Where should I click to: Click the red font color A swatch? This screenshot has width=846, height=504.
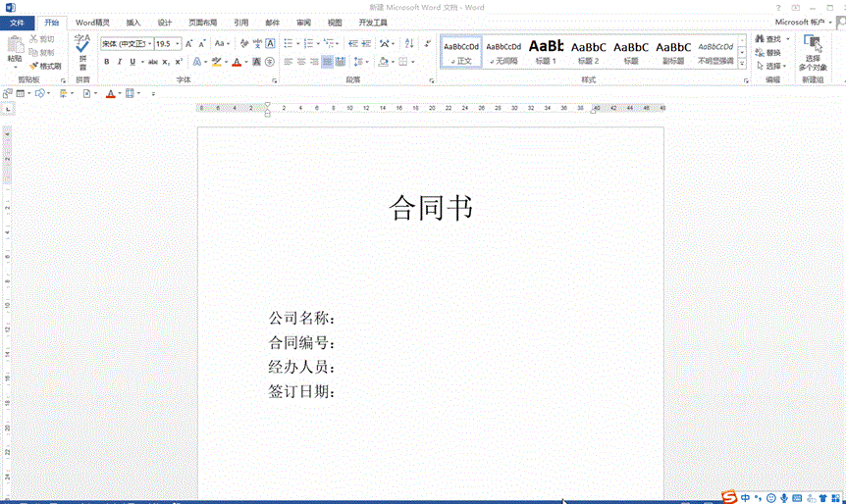[x=236, y=62]
